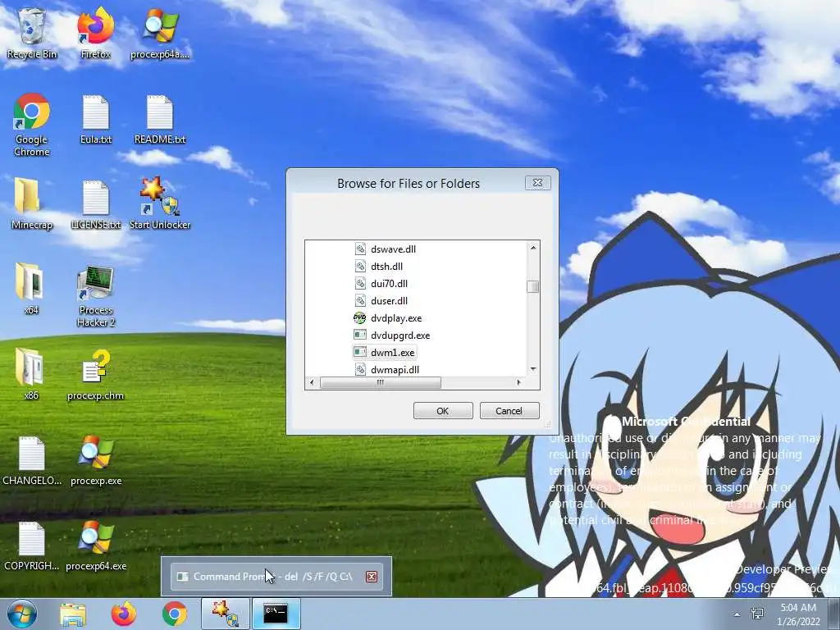This screenshot has height=630, width=840.
Task: Click the horizontal scrollbar left arrow
Action: tap(312, 382)
